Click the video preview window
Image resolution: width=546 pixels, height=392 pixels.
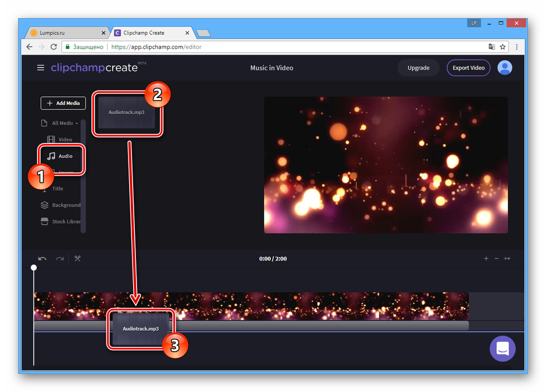point(386,165)
